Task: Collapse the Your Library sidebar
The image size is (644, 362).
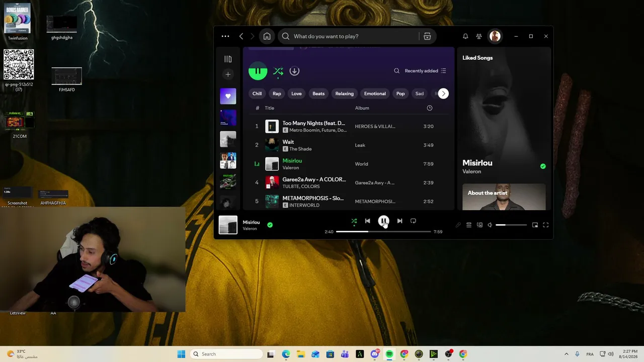Action: click(x=228, y=59)
